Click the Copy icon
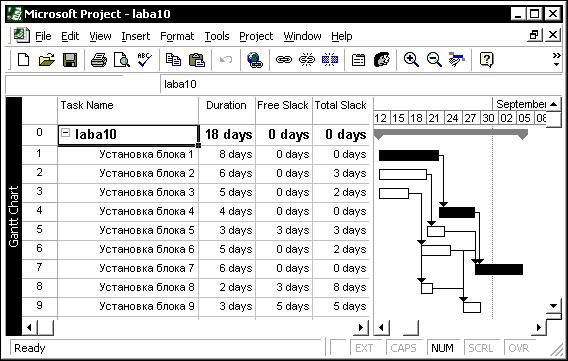 pos(173,59)
